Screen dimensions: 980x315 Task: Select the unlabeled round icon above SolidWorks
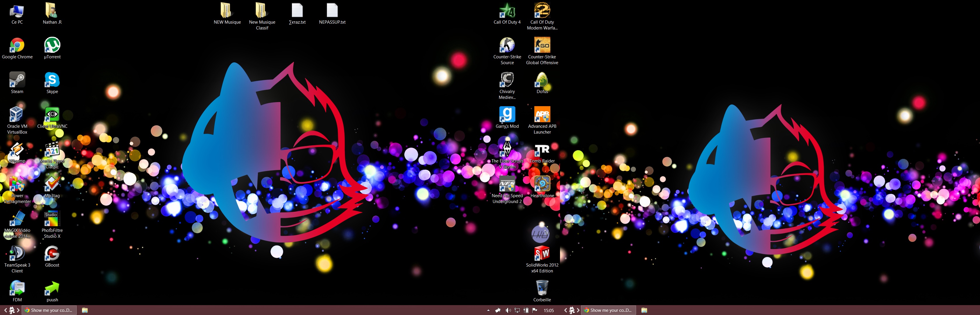[x=540, y=234]
